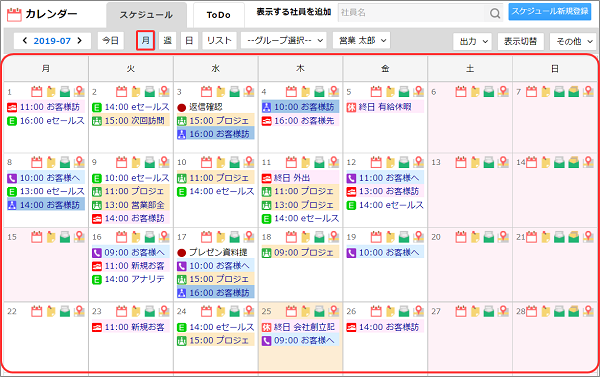Open 終日 外出 event on day 11

(300, 178)
